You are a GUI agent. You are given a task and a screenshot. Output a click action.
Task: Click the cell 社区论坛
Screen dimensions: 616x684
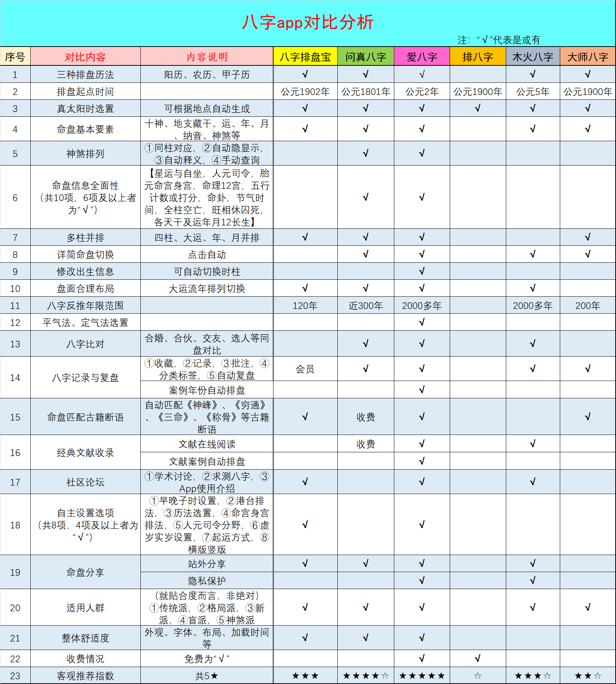click(x=85, y=482)
